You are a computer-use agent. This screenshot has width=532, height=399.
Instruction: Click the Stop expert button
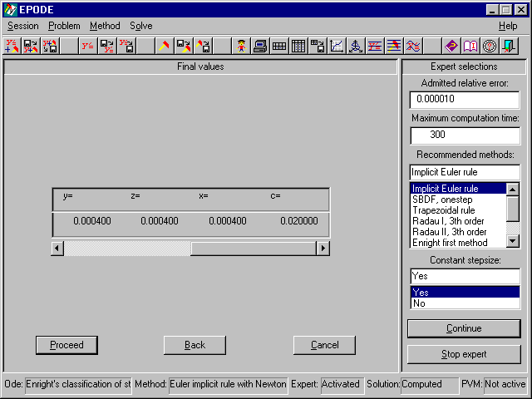click(x=464, y=354)
